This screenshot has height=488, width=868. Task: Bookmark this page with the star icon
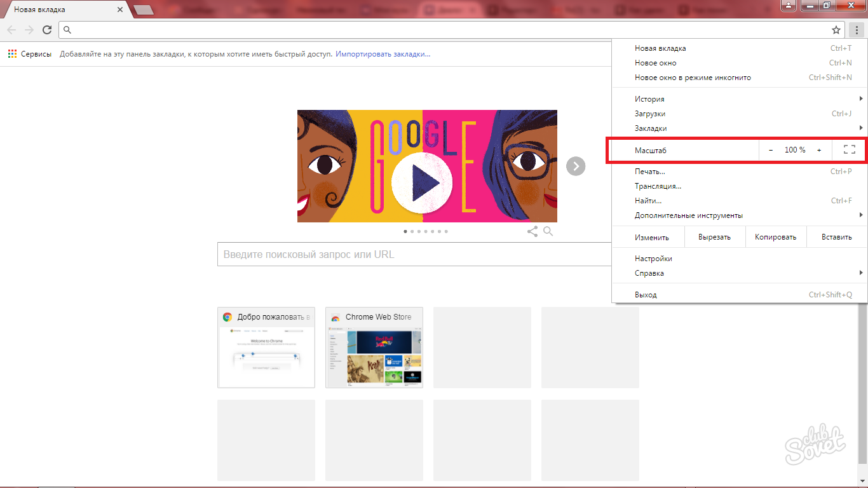point(836,30)
